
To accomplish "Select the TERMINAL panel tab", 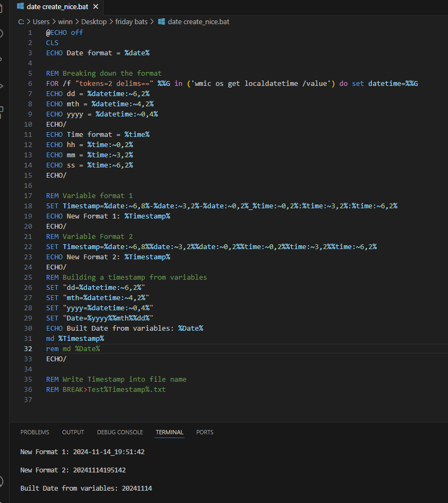I will point(170,432).
